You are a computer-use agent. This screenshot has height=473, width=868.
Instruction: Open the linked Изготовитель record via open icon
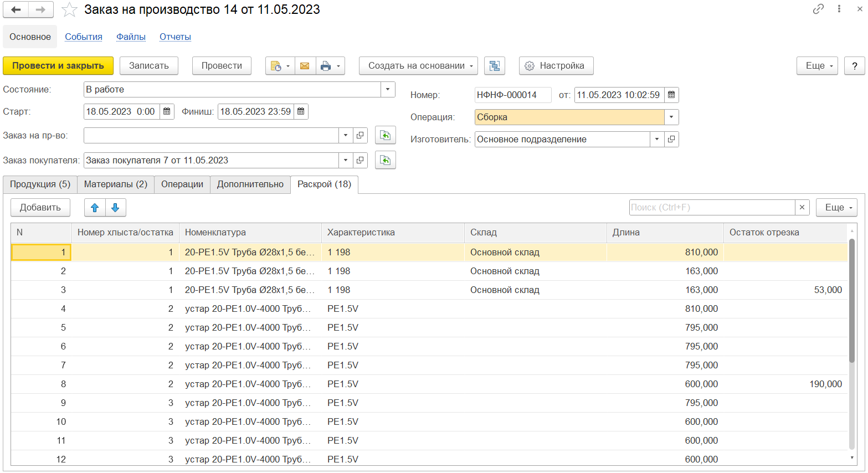tap(671, 140)
